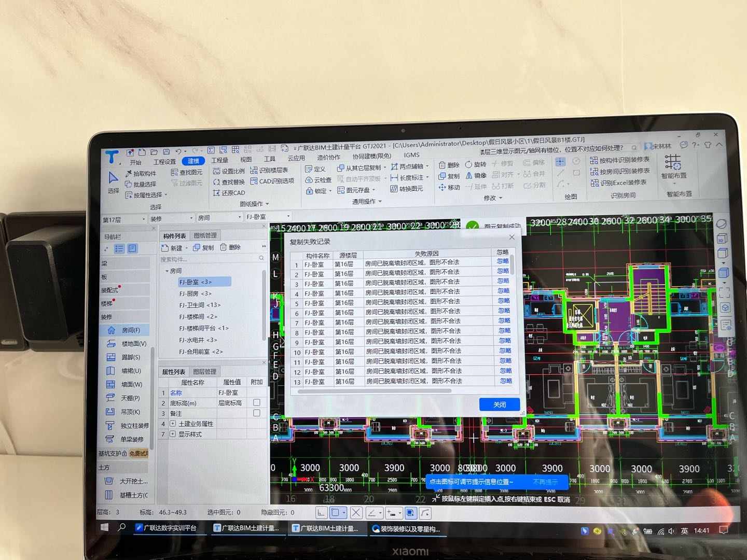Click the undo arrow in quick access toolbar

tap(178, 151)
